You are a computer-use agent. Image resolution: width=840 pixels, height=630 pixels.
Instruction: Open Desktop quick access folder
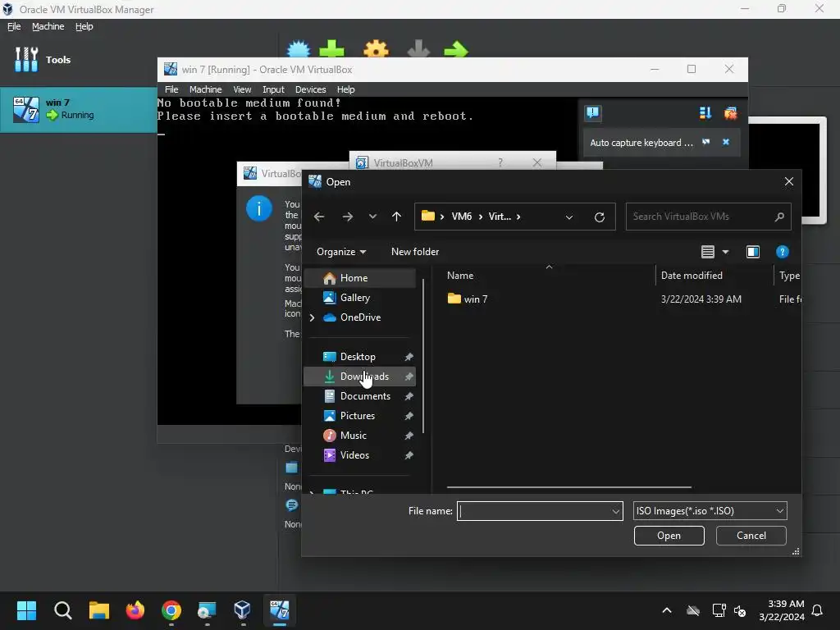point(359,357)
